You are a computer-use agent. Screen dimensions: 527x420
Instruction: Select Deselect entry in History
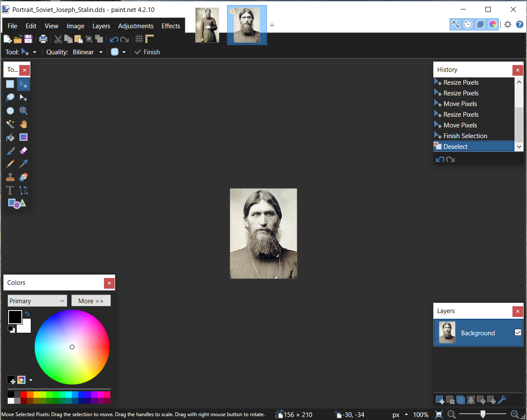coord(474,146)
